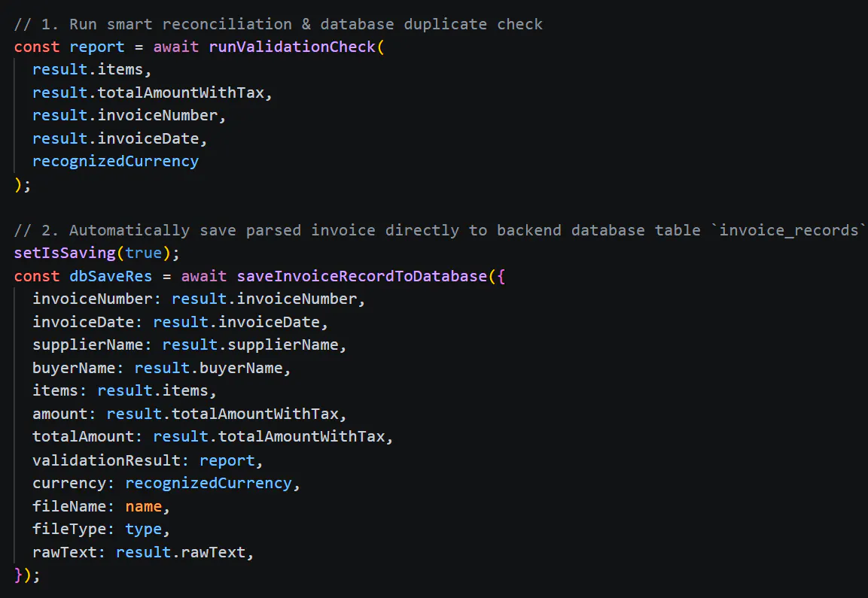868x598 pixels.
Task: Click the "amount:" property key
Action: pyautogui.click(x=64, y=414)
